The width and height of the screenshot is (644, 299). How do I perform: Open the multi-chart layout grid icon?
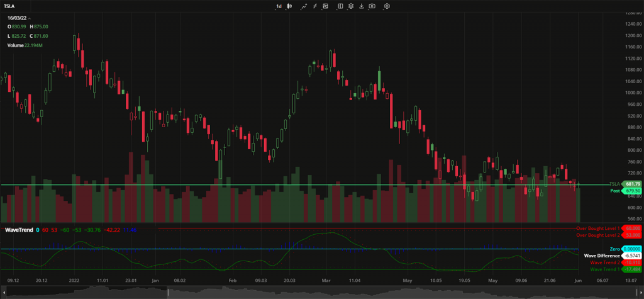(x=340, y=6)
